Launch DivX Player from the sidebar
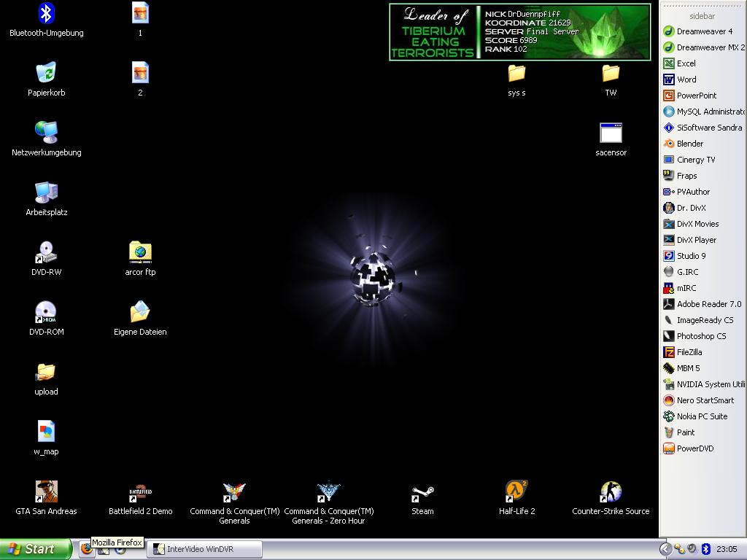Image resolution: width=747 pixels, height=560 pixels. click(690, 240)
